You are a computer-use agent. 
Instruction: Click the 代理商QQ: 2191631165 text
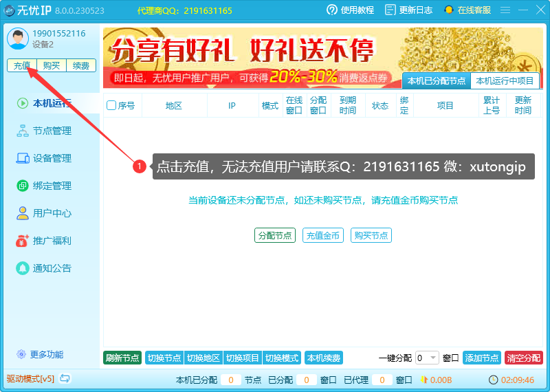tap(184, 10)
